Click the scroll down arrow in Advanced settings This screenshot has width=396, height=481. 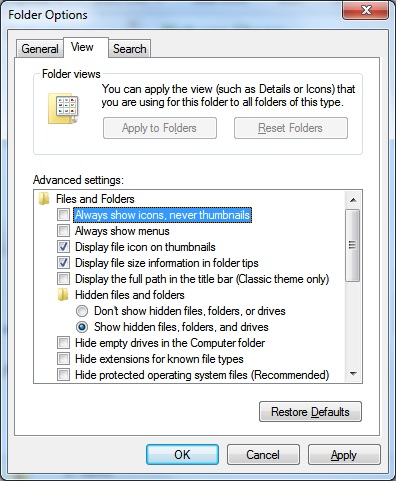tap(353, 374)
